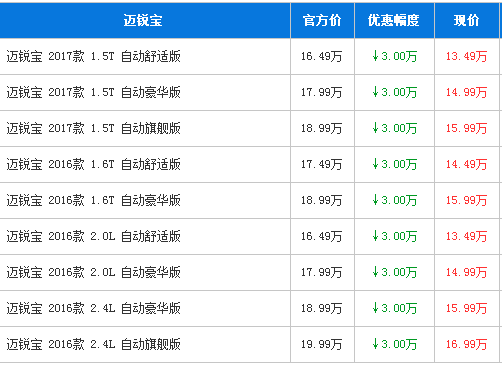Click the 优惠幅度 column header
This screenshot has width=502, height=366.
tap(394, 21)
